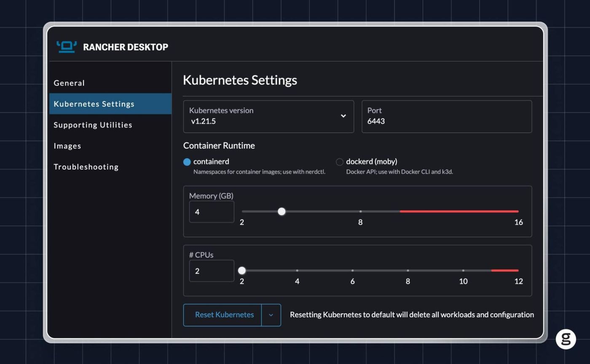Click the Rancher Desktop logo icon
Screen dimensions: 590x364
(x=67, y=47)
